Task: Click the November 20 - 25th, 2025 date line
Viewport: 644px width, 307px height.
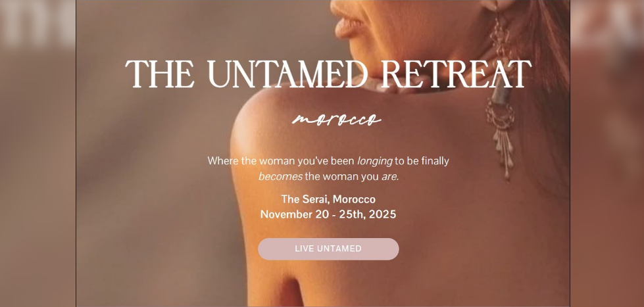Action: pyautogui.click(x=328, y=214)
